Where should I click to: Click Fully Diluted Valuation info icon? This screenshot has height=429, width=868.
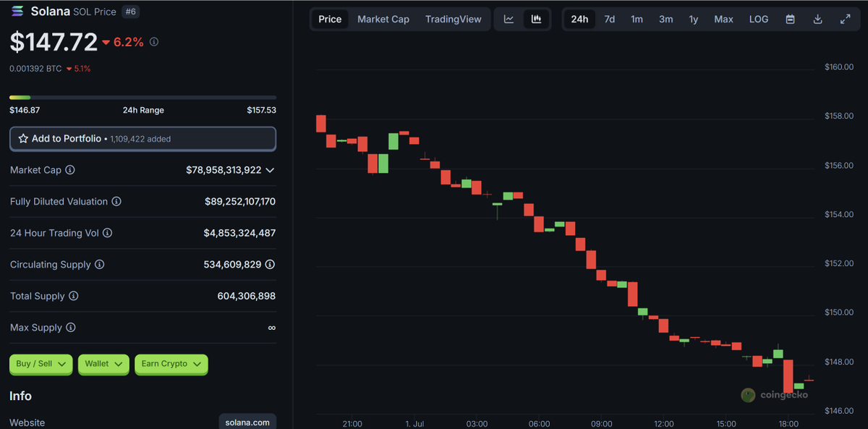click(116, 202)
